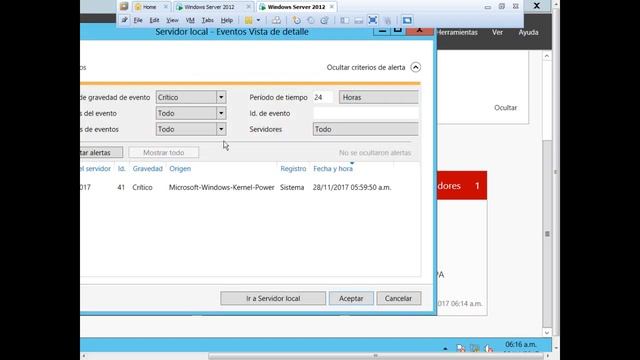
Task: Click the 'Id. de evento' input field
Action: click(366, 113)
